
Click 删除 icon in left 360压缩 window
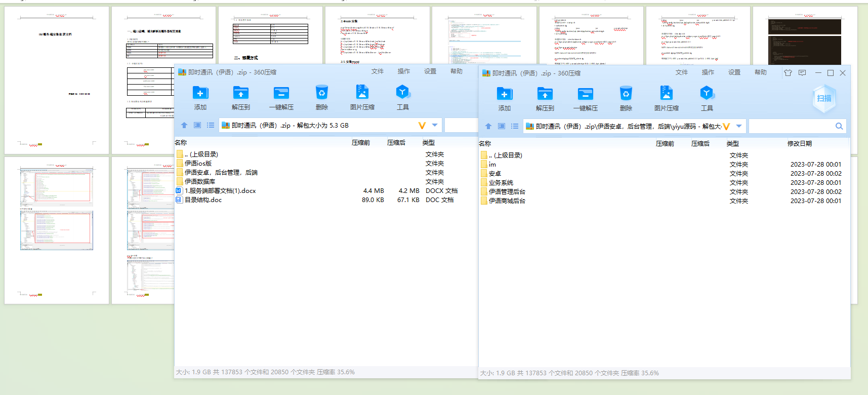point(322,93)
